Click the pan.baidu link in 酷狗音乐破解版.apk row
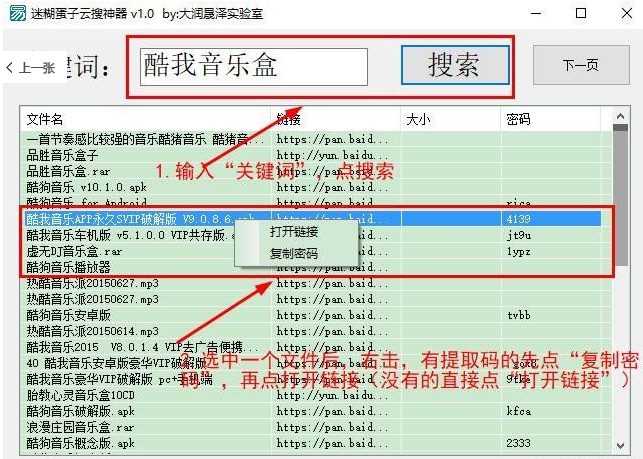 [x=332, y=411]
